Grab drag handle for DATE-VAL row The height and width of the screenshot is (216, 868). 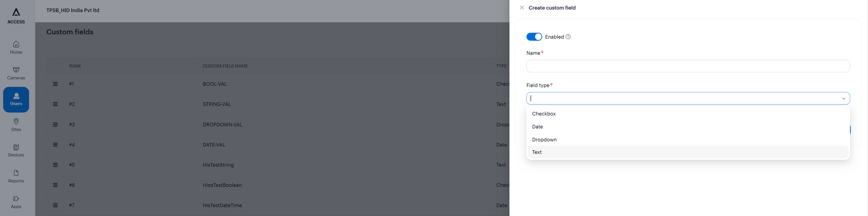55,145
